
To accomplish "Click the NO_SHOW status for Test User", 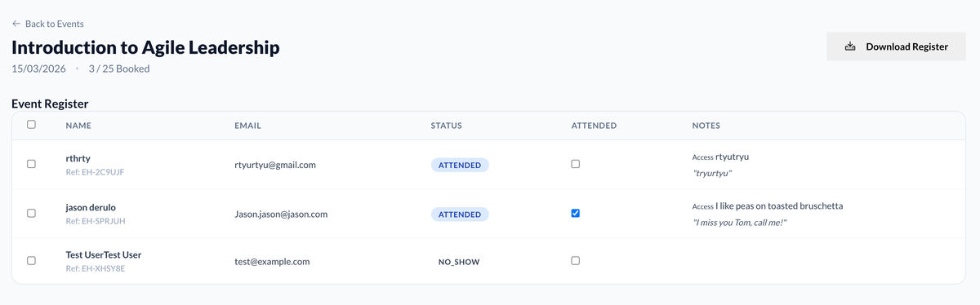I will (x=459, y=263).
